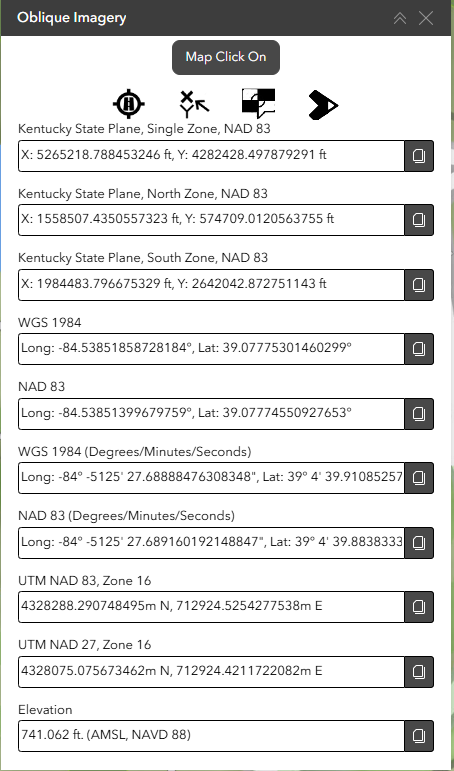Copy UTM NAD 27 Zone 16 coordinates

point(419,672)
